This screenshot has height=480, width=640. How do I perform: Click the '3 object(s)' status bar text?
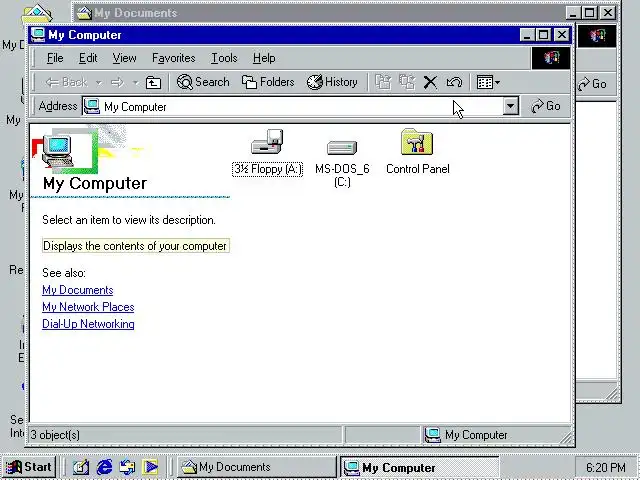tap(55, 435)
